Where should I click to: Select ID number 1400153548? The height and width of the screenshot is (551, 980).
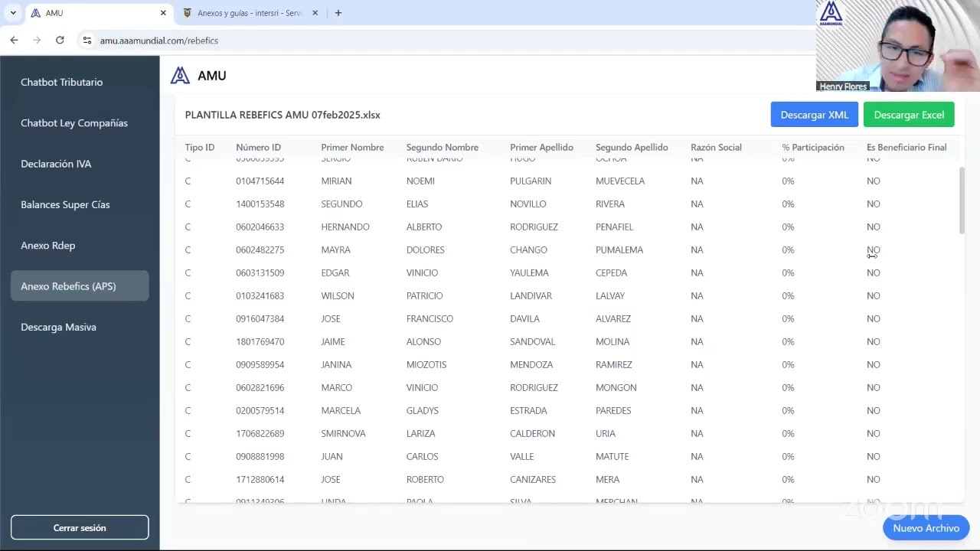tap(260, 204)
